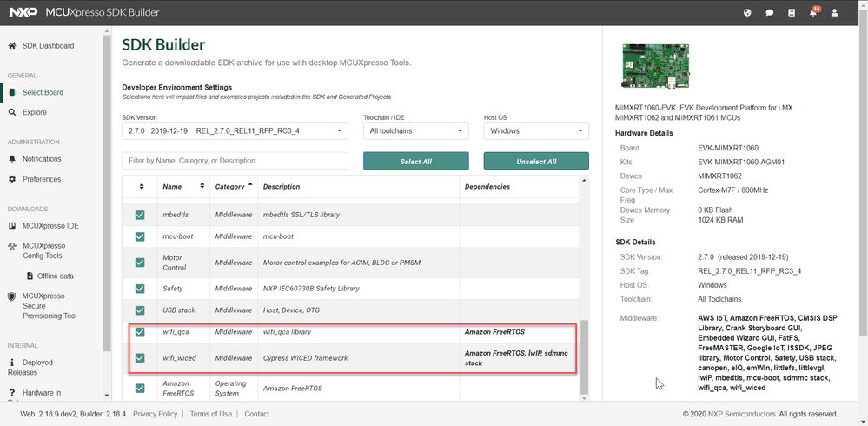This screenshot has height=426, width=868.
Task: Uncheck the Motor Control checkbox
Action: [140, 263]
